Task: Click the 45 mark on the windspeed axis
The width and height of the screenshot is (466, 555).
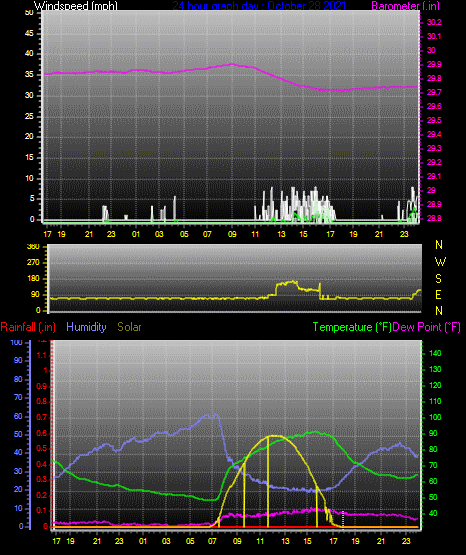Action: tap(29, 33)
